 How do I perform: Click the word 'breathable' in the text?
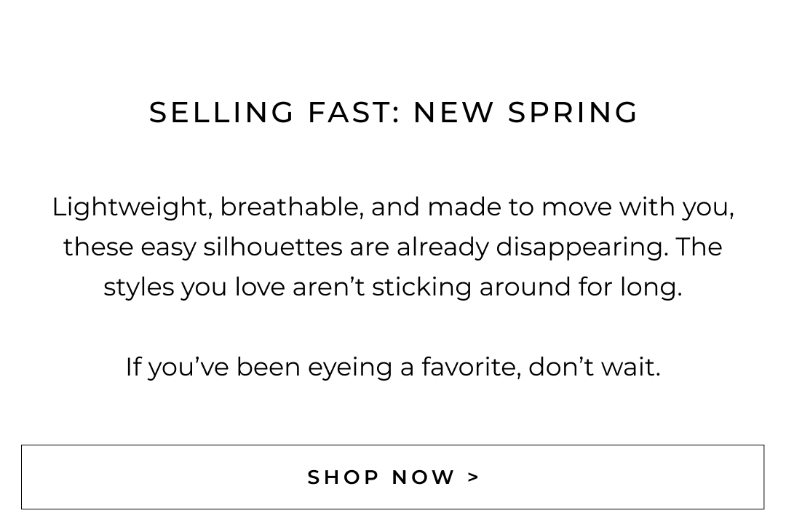point(291,207)
